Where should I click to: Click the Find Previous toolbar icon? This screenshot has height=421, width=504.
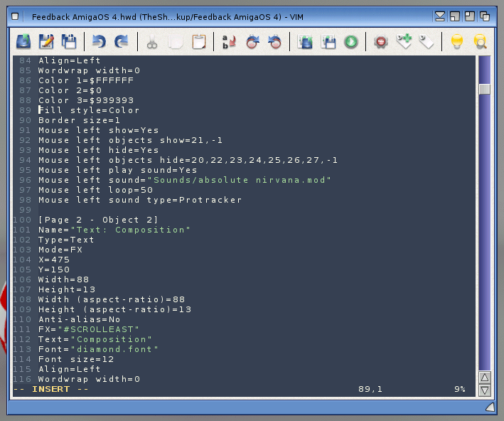point(274,42)
